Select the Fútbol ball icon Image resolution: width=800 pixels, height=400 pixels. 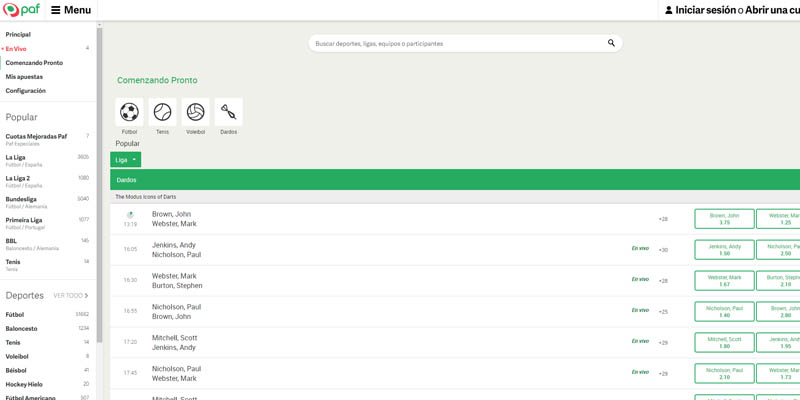130,112
